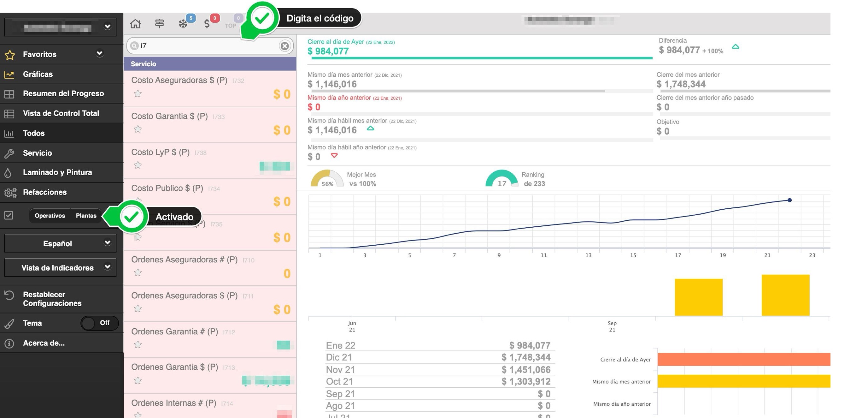868x418 pixels.
Task: Click the Resumen del Progreso grid icon
Action: [x=9, y=94]
